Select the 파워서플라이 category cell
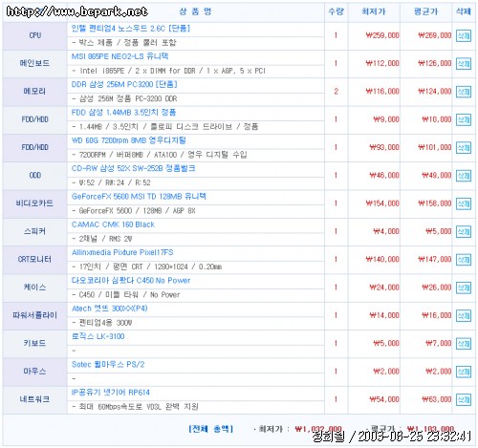 [x=35, y=315]
